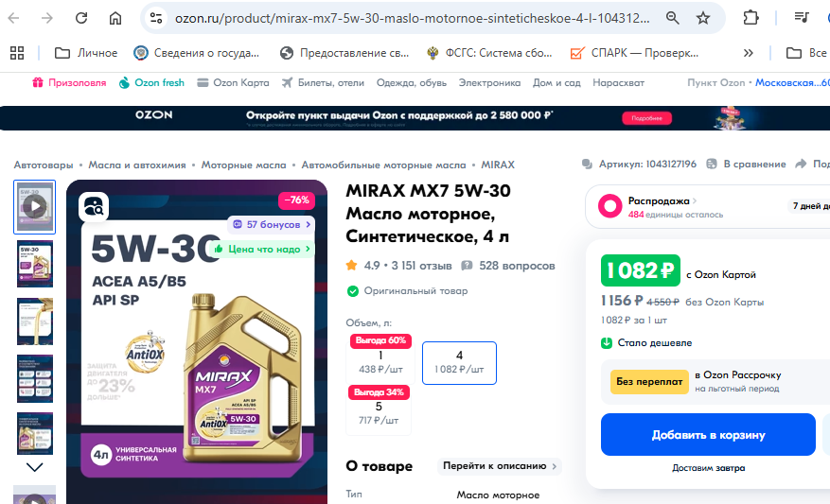Open visual search icon on product image
The width and height of the screenshot is (830, 504).
pyautogui.click(x=94, y=207)
